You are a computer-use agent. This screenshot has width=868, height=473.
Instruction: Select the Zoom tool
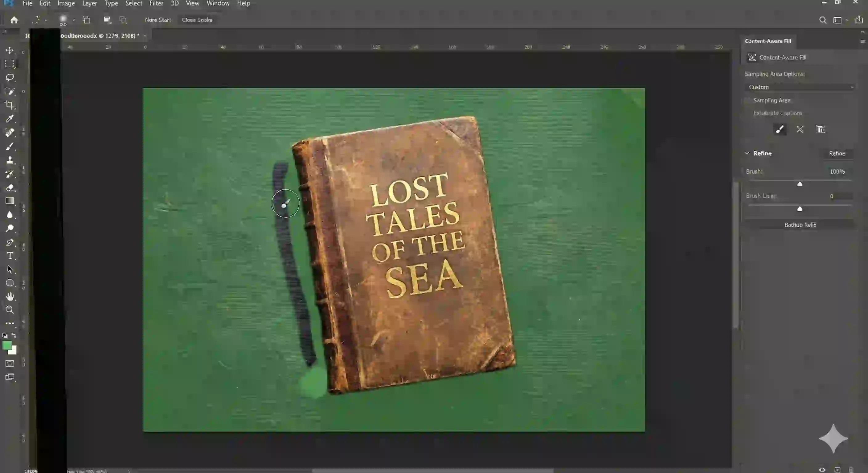pyautogui.click(x=10, y=310)
